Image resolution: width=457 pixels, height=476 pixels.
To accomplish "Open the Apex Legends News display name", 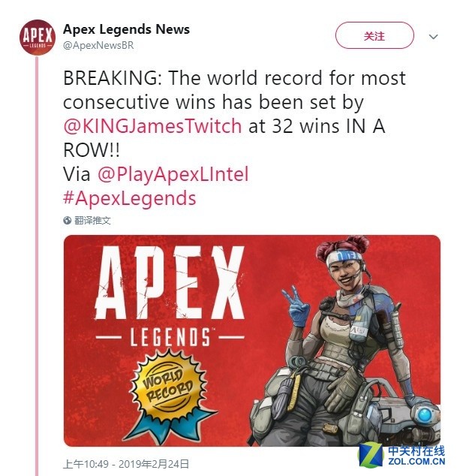I will click(x=126, y=29).
